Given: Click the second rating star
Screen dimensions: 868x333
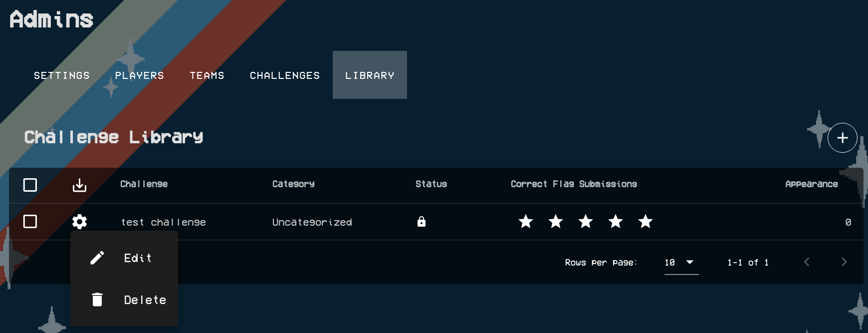Looking at the screenshot, I should [x=556, y=221].
